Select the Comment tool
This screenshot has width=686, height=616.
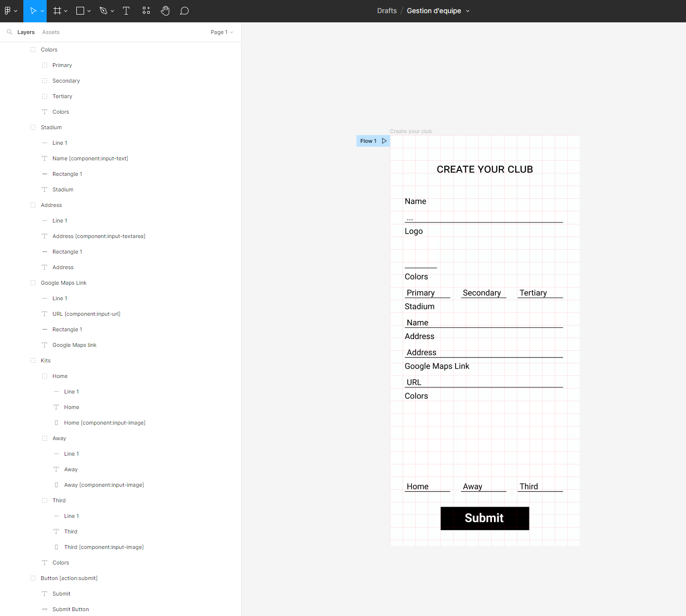click(x=184, y=11)
